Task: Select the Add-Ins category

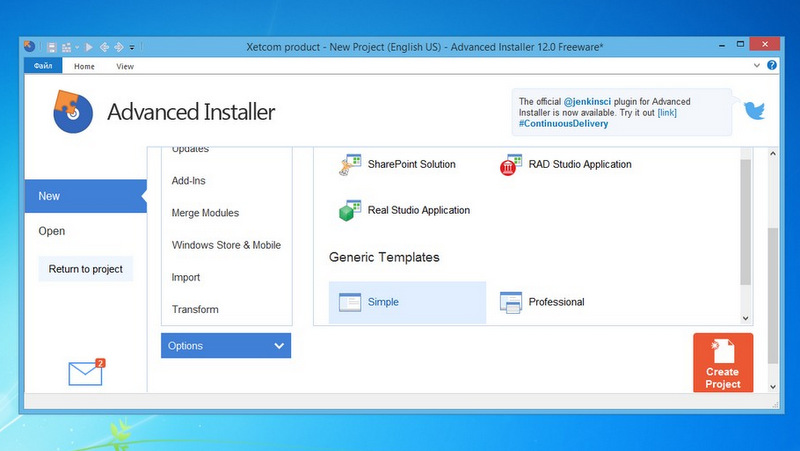Action: 188,181
